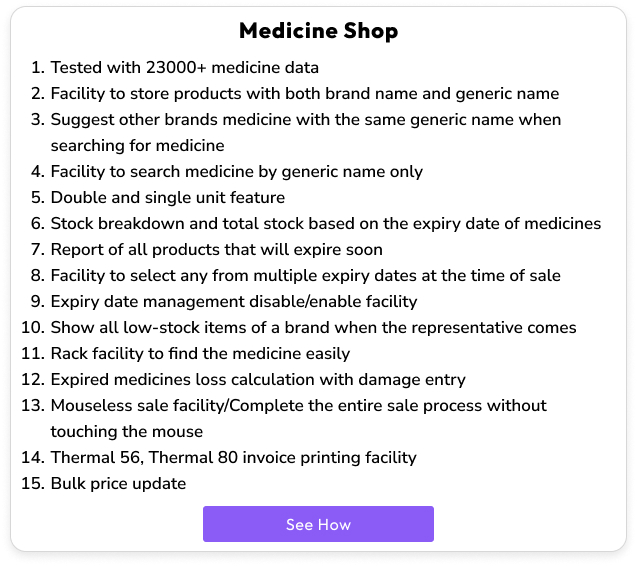
Task: Click 'Show all low-stock items' list entry
Action: click(x=313, y=328)
